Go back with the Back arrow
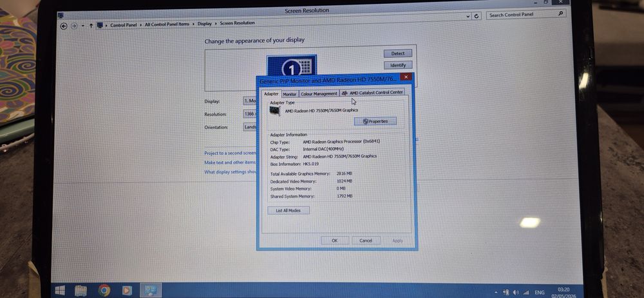 [64, 26]
